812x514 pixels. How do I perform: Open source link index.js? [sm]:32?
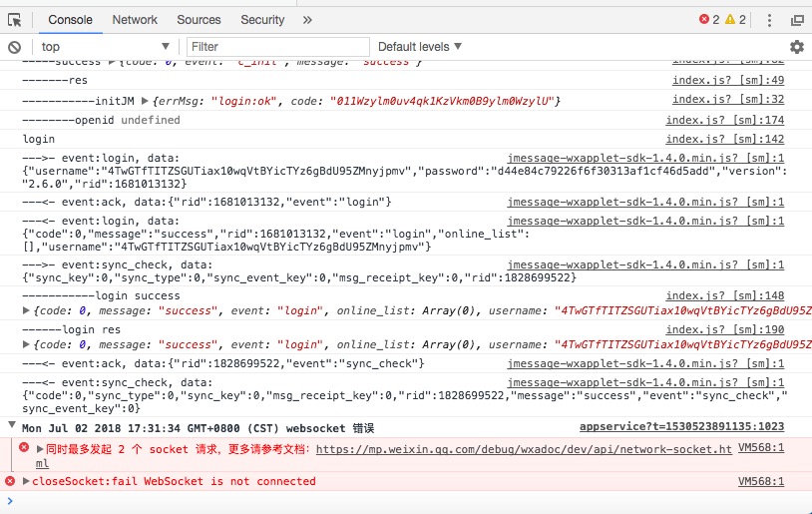click(x=728, y=99)
